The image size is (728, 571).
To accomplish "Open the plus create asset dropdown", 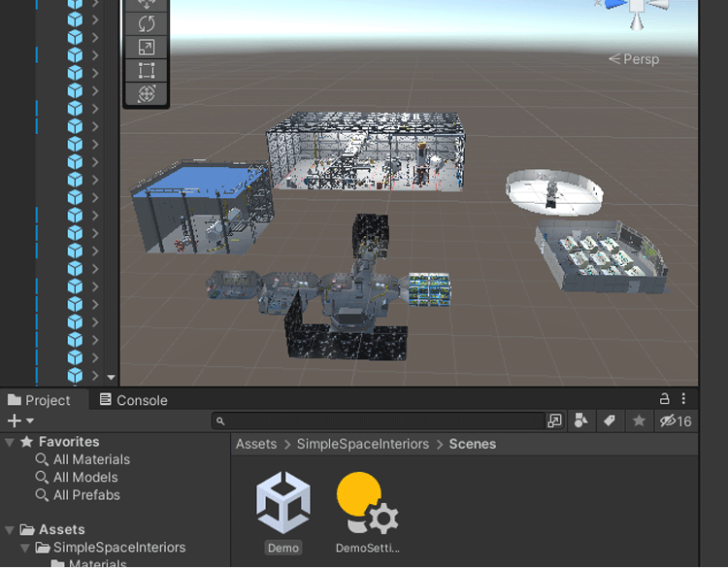I will point(20,420).
